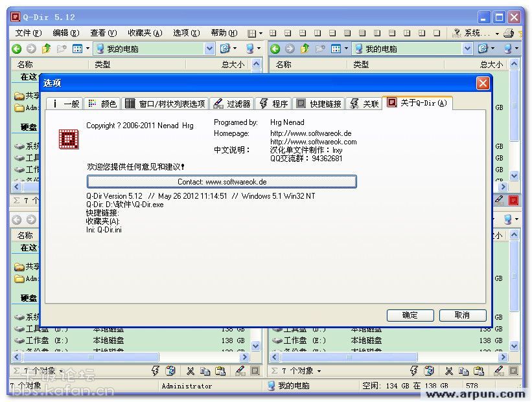Viewport: 532px width, 402px height.
Task: Open the 系统... dropdown in main toolbar
Action: pyautogui.click(x=497, y=34)
